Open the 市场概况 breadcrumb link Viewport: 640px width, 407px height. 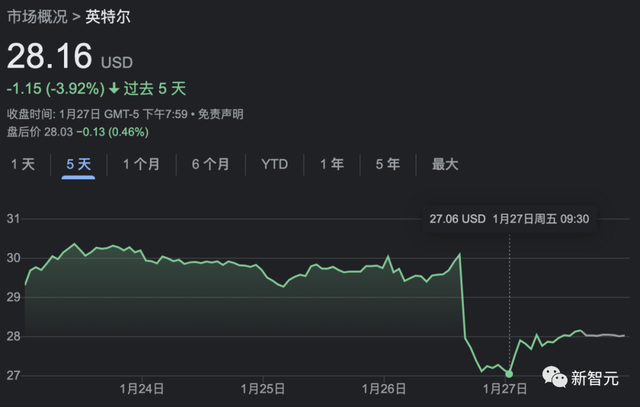(x=37, y=17)
